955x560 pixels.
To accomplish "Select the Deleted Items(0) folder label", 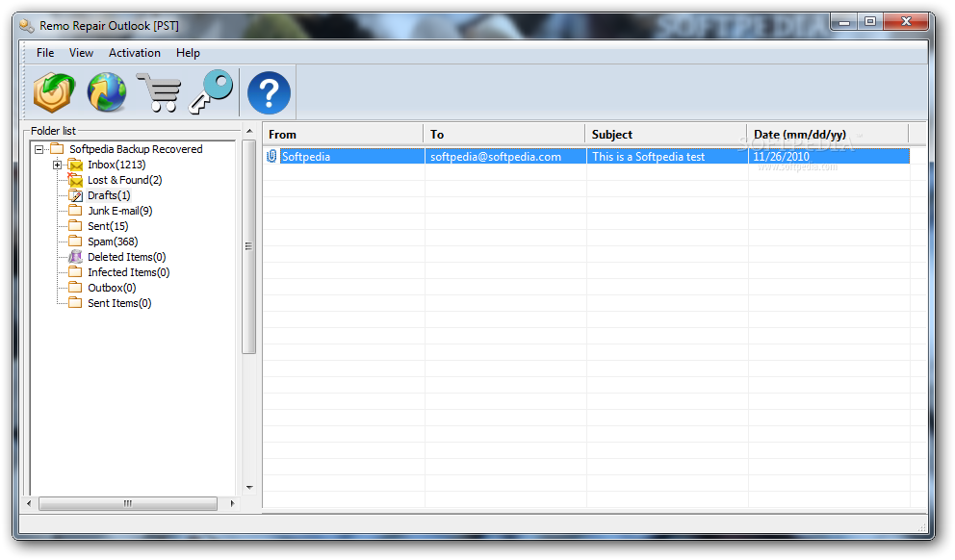I will point(127,257).
